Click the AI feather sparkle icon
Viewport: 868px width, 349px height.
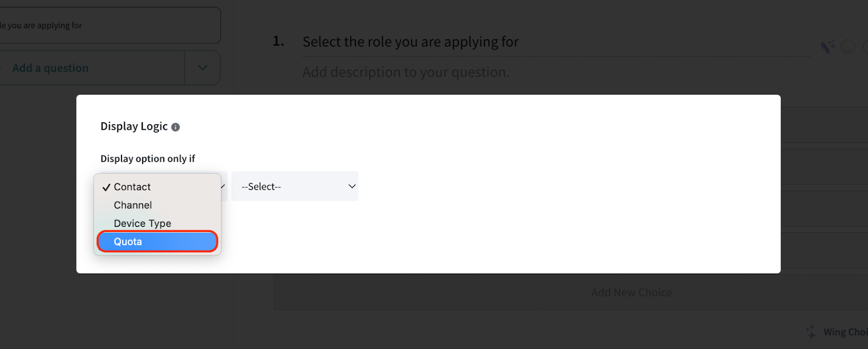[828, 47]
